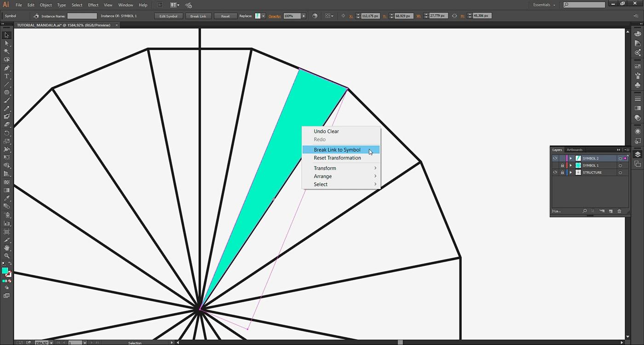Click the Edit Symbol button
Viewport: 644px width, 345px height.
[x=168, y=16]
